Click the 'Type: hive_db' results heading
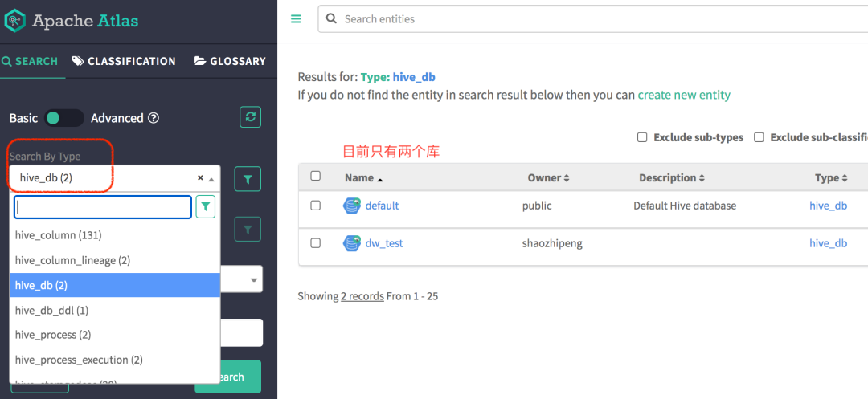868x399 pixels. coord(398,77)
